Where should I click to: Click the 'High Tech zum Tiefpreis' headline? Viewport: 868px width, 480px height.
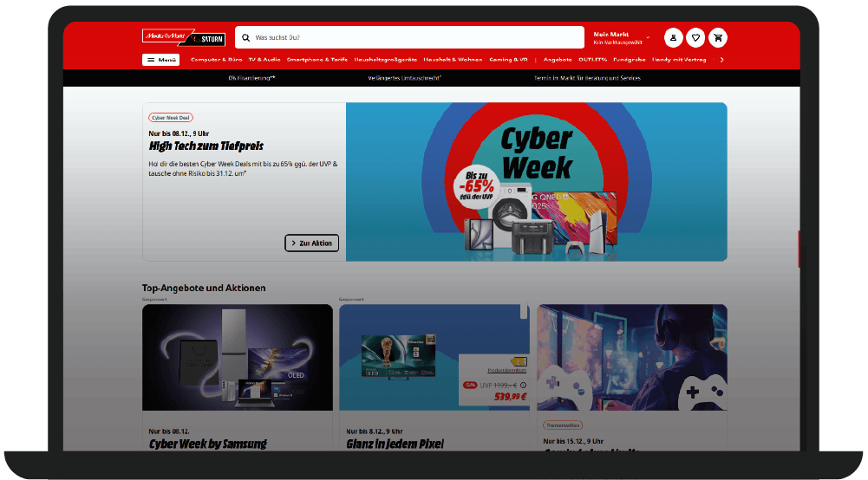[206, 146]
